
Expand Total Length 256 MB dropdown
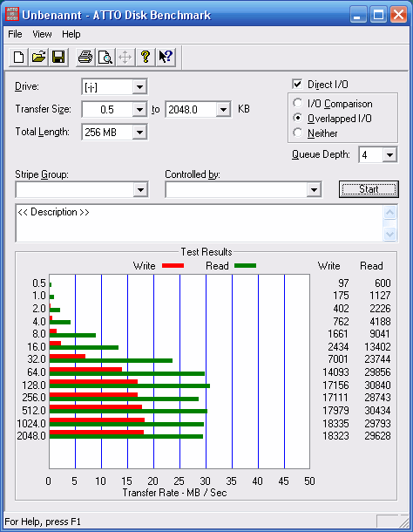139,133
